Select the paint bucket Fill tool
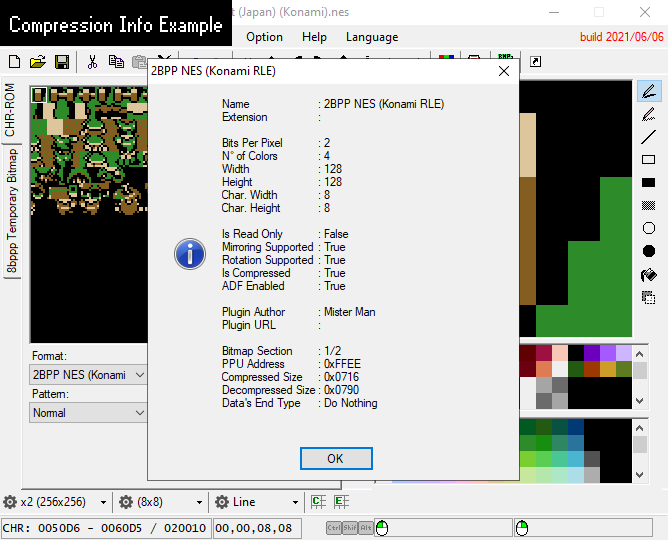 (649, 275)
